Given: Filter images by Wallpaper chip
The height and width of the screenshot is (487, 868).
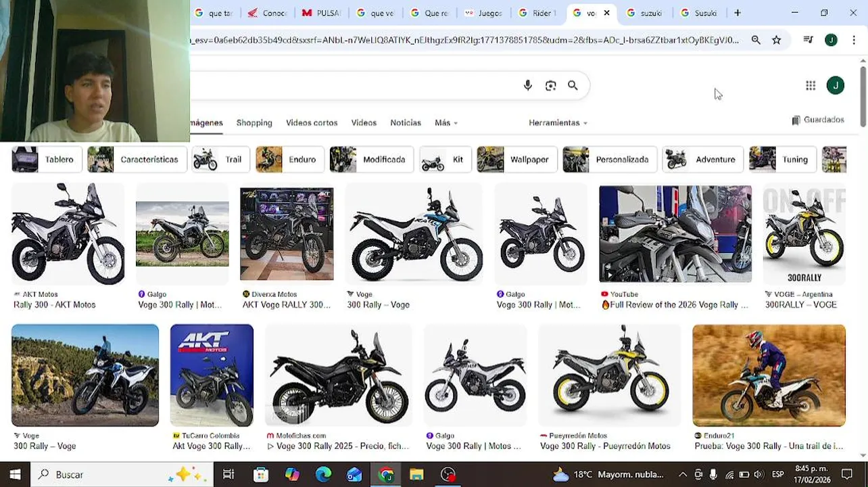Looking at the screenshot, I should pyautogui.click(x=517, y=160).
